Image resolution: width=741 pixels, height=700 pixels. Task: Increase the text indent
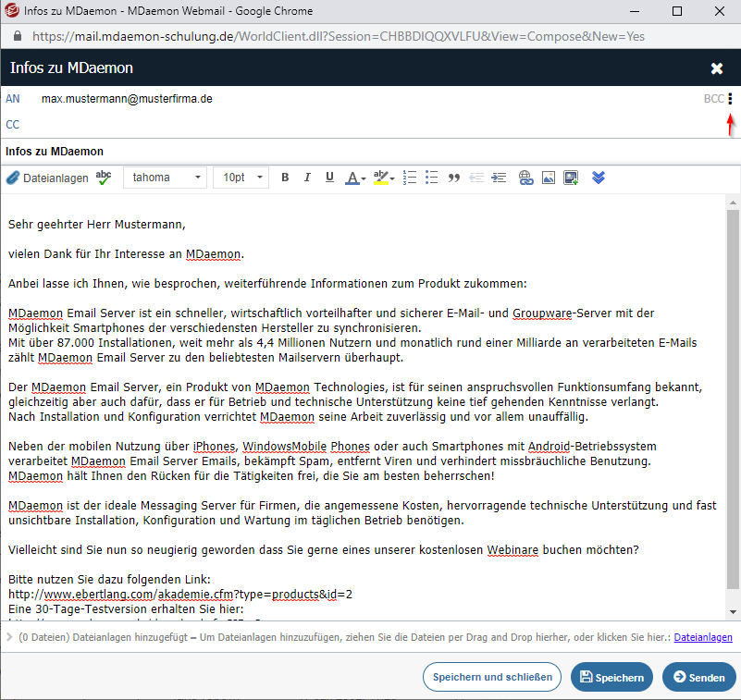(x=499, y=178)
